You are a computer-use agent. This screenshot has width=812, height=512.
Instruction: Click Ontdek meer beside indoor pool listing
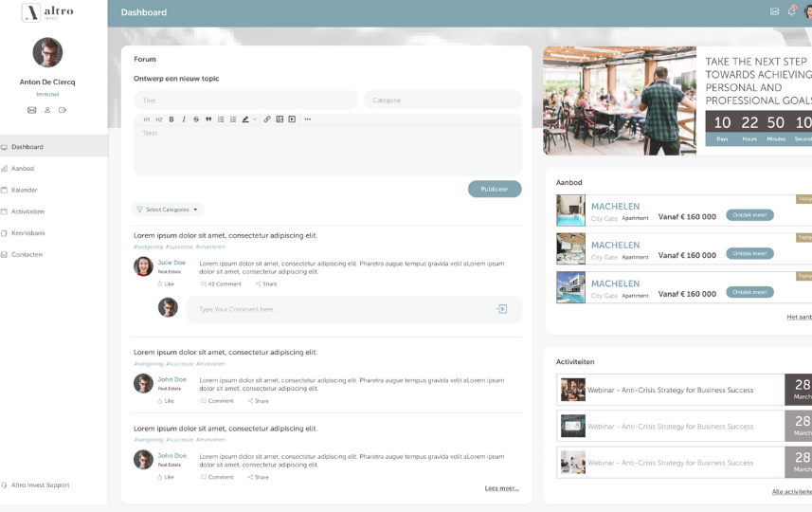coord(749,215)
